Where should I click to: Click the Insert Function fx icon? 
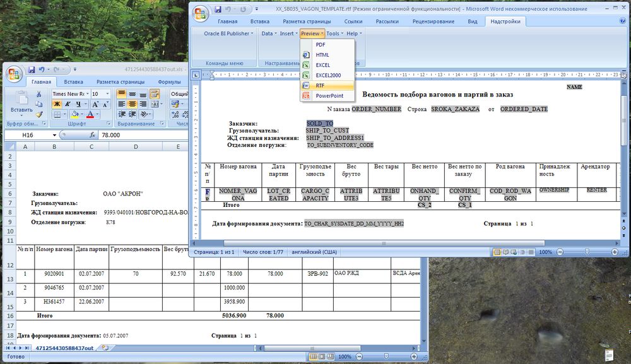pyautogui.click(x=92, y=134)
